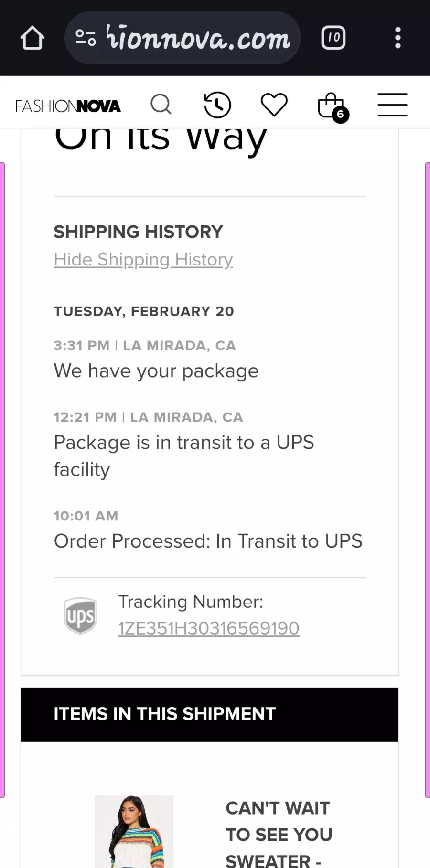Screen dimensions: 430x868
Task: Open the wishlist heart icon
Action: tap(274, 105)
